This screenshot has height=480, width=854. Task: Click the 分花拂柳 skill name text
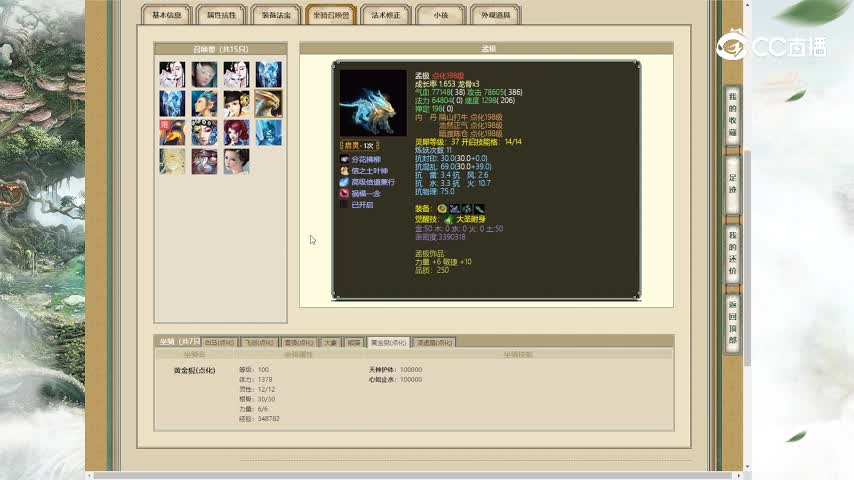366,159
